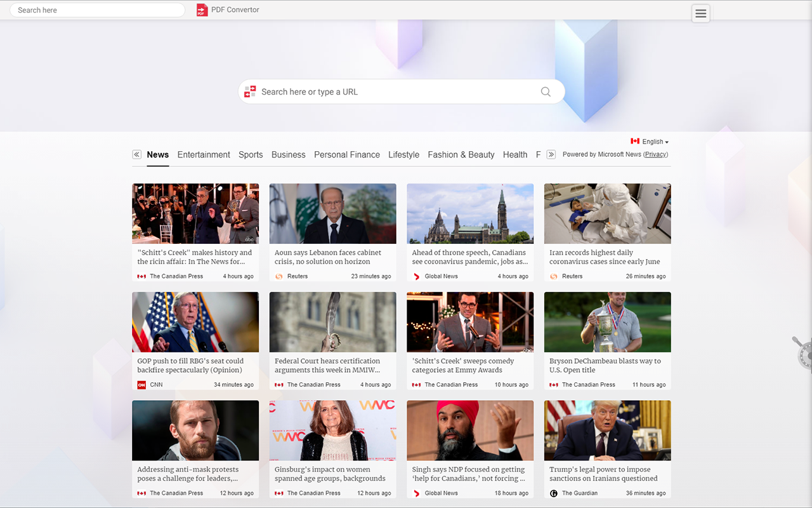Click the PDF Convertor red icon
This screenshot has height=508, width=812.
click(x=202, y=10)
